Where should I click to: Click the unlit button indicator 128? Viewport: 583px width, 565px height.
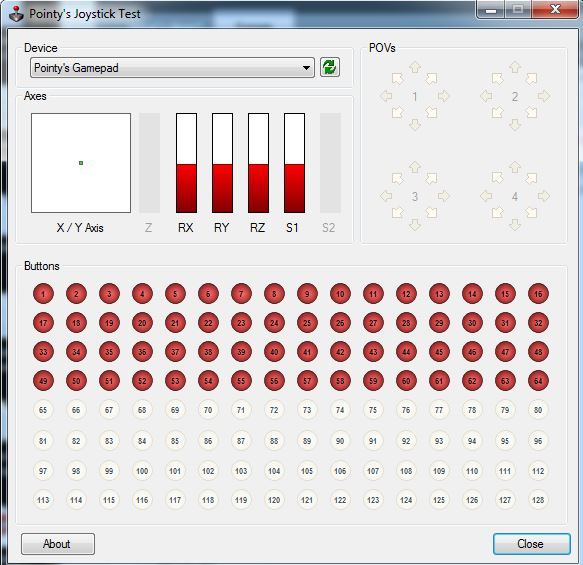[x=538, y=500]
